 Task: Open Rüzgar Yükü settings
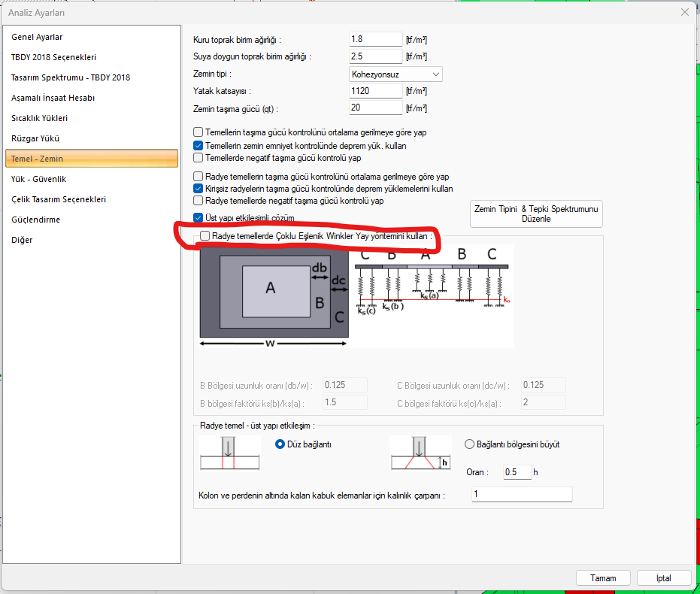coord(35,138)
